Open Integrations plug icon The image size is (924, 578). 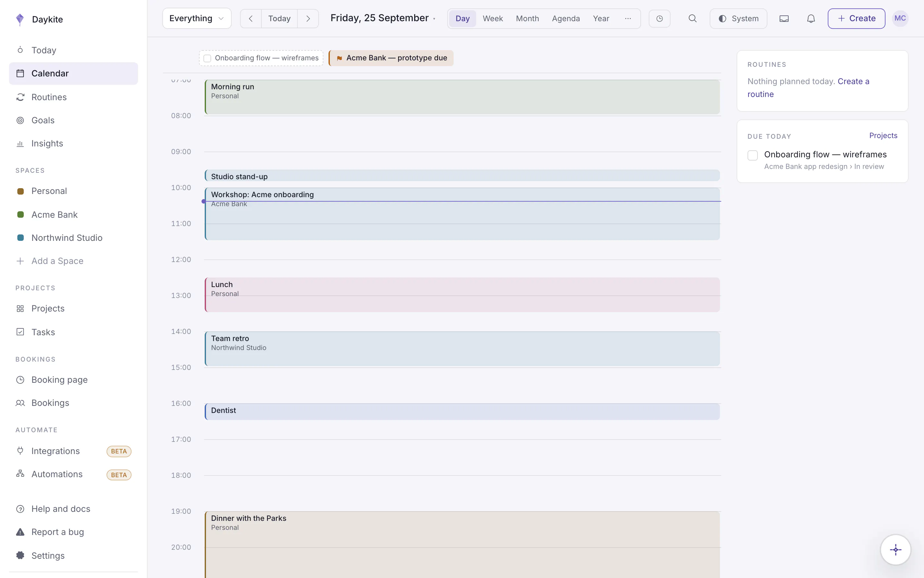point(20,451)
